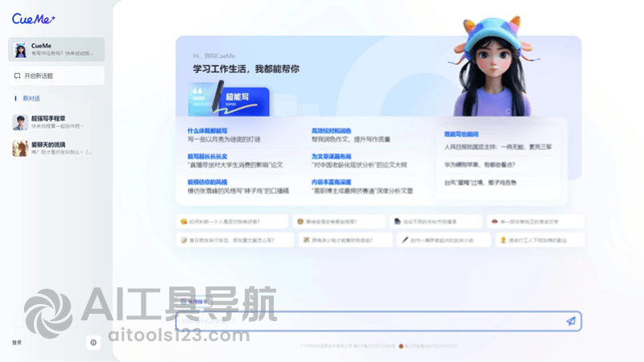Click the greeting text Hi, 我叫CueMe

(x=214, y=56)
